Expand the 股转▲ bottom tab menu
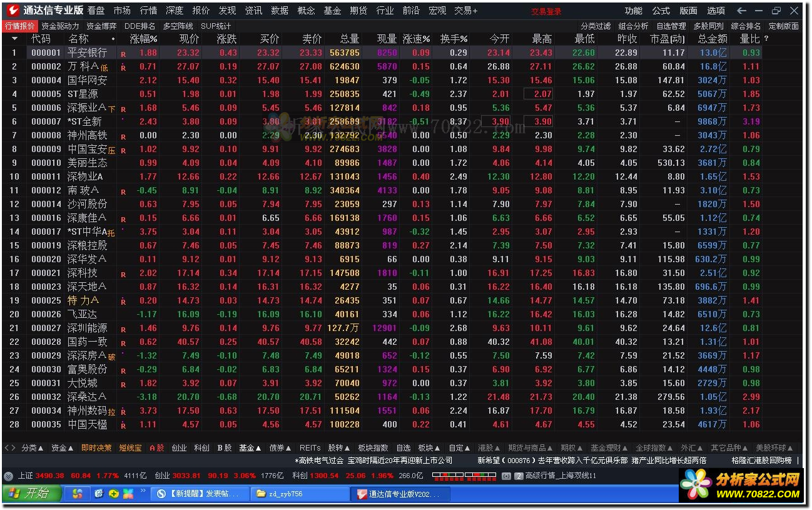 click(340, 448)
